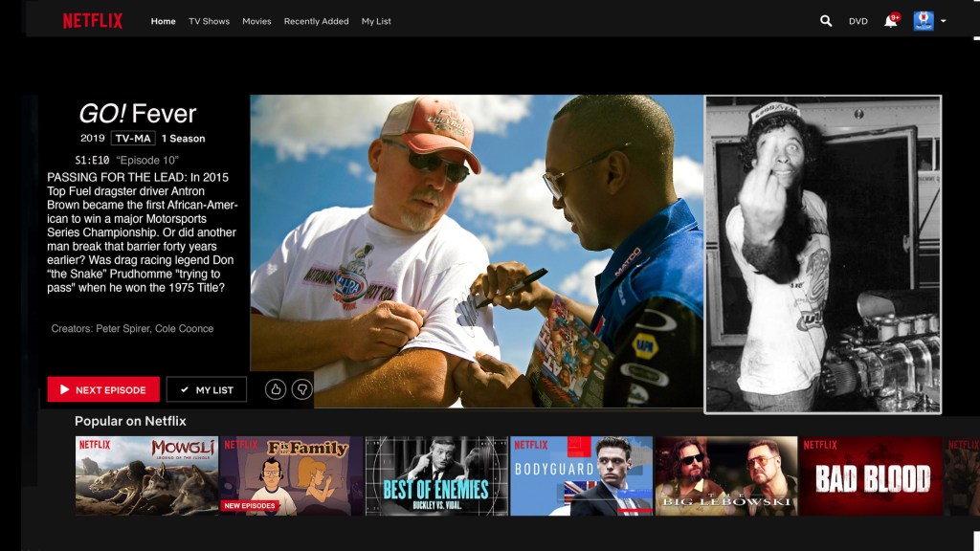Screen dimensions: 980x551
Task: Open F is for Family thumbnail
Action: (291, 476)
